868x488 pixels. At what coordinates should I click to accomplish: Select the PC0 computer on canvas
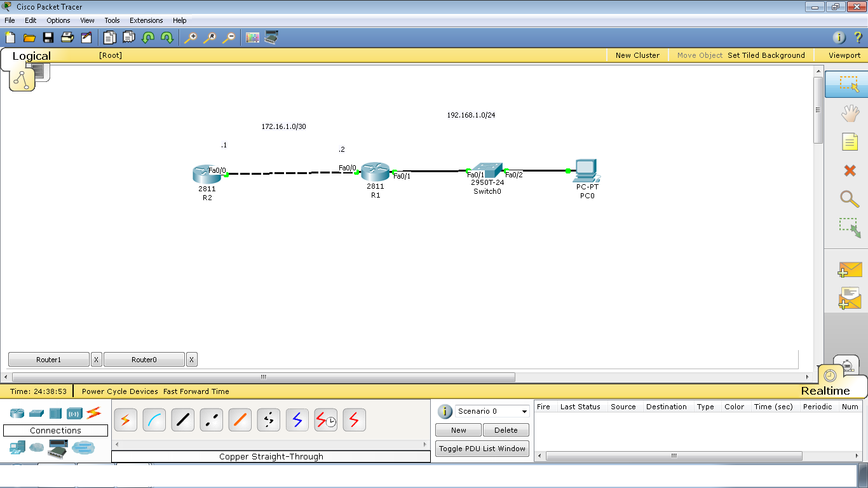587,170
